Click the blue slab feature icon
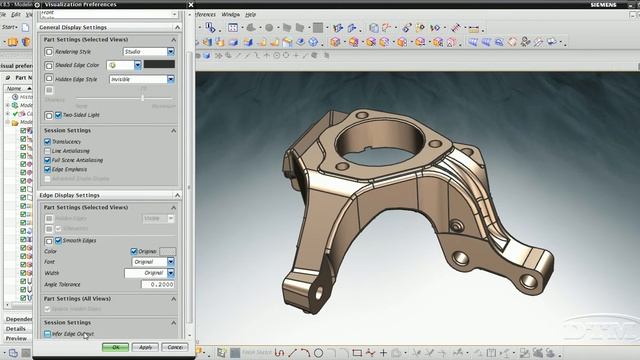 [x=233, y=42]
